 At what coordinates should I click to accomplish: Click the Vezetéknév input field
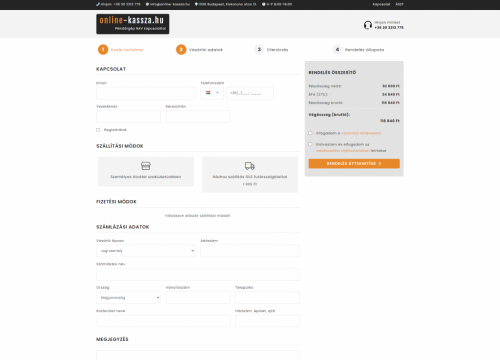pos(128,116)
